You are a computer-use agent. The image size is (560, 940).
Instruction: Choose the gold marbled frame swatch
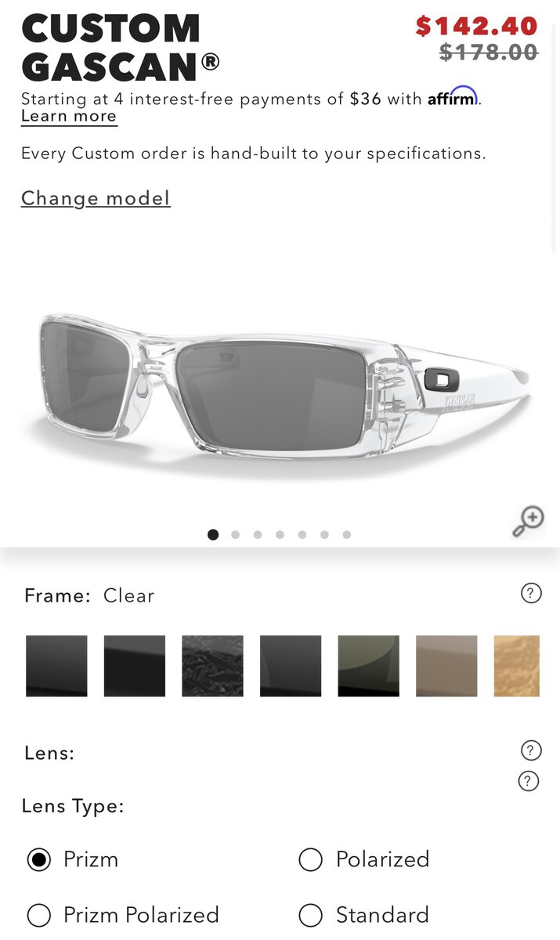tap(517, 666)
